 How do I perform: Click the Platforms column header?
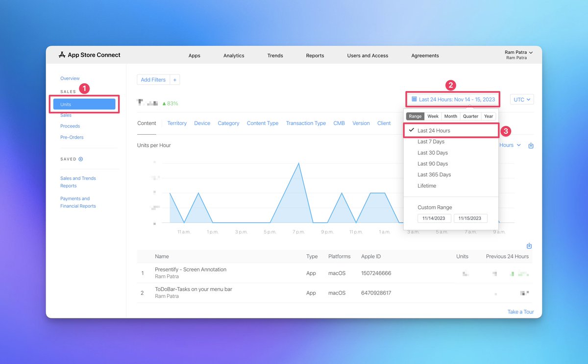[340, 257]
